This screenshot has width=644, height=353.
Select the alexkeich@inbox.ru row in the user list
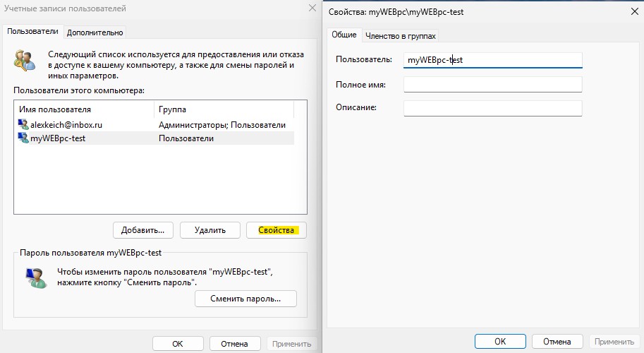pyautogui.click(x=156, y=124)
